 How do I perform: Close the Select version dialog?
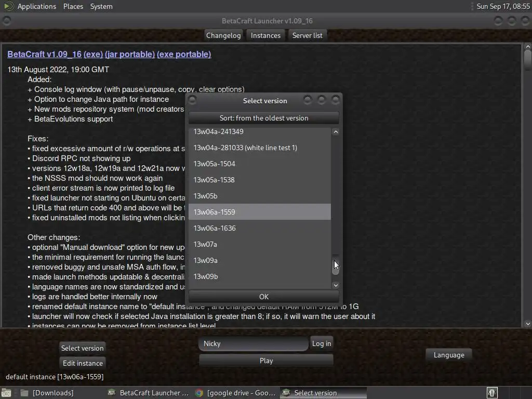coord(335,100)
